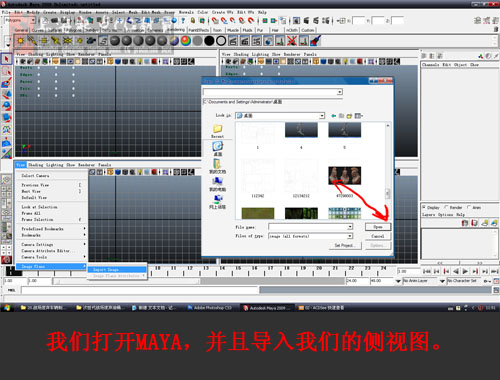Click the lasso select tool in toolbox

tap(6, 71)
